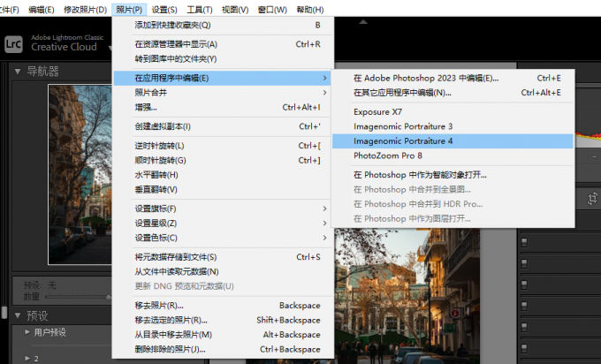This screenshot has height=364, width=601.
Task: Expand the 用户预设 folder
Action: [x=26, y=332]
